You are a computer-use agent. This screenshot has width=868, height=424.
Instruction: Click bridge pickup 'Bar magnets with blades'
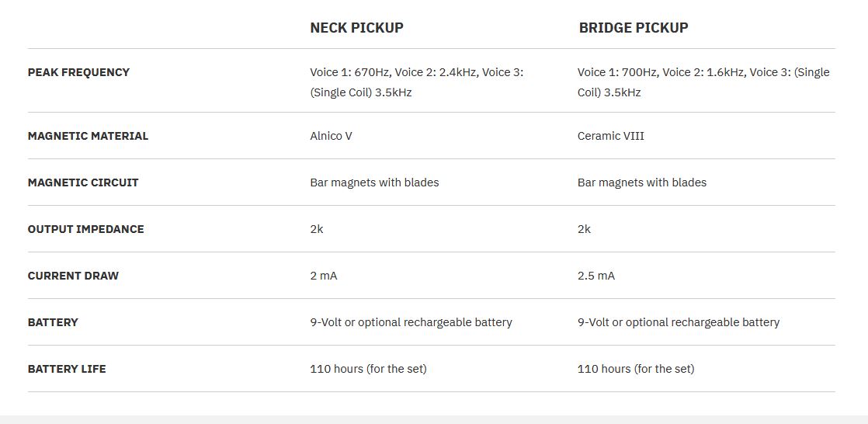click(641, 182)
